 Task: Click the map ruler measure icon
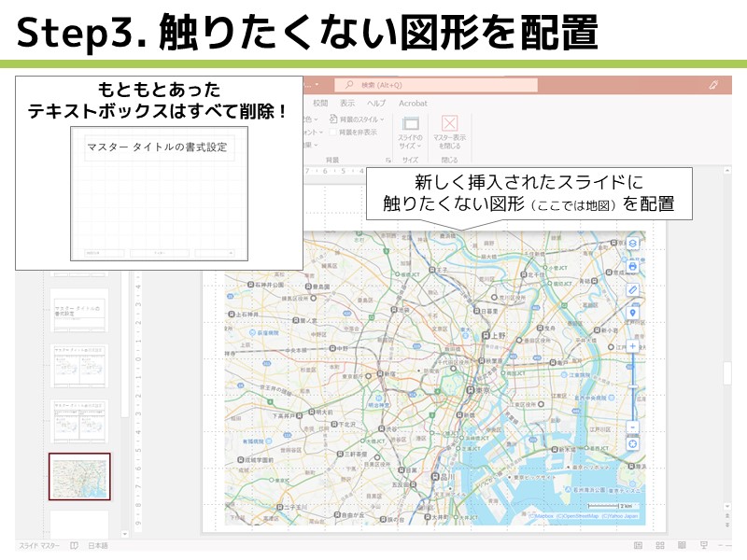point(632,289)
